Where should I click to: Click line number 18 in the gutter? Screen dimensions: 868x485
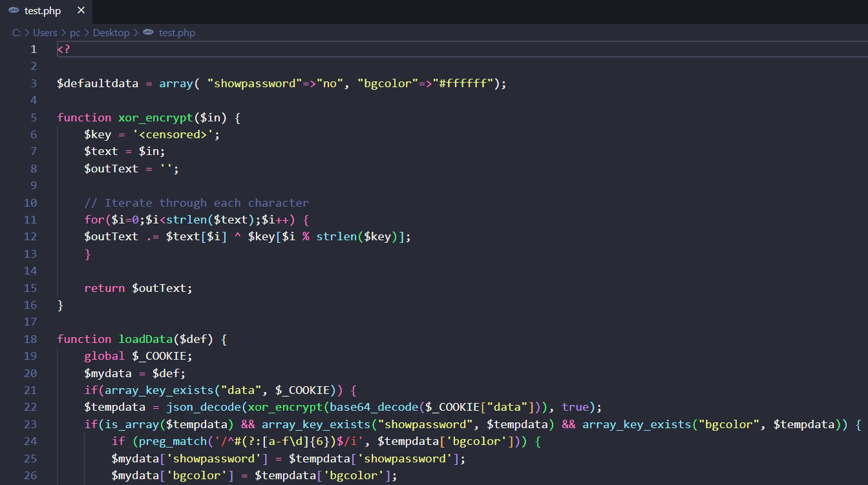[30, 339]
